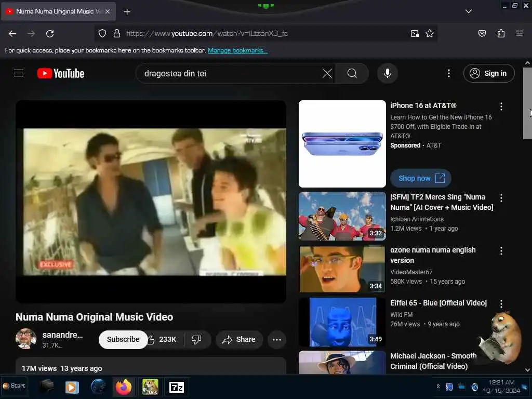Open the YouTube guide hamburger menu

tap(19, 73)
